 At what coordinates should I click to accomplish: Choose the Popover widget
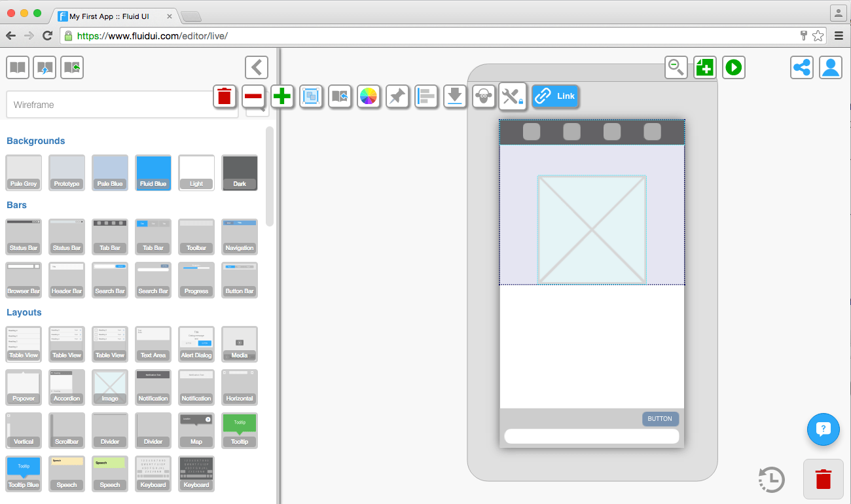pyautogui.click(x=24, y=387)
